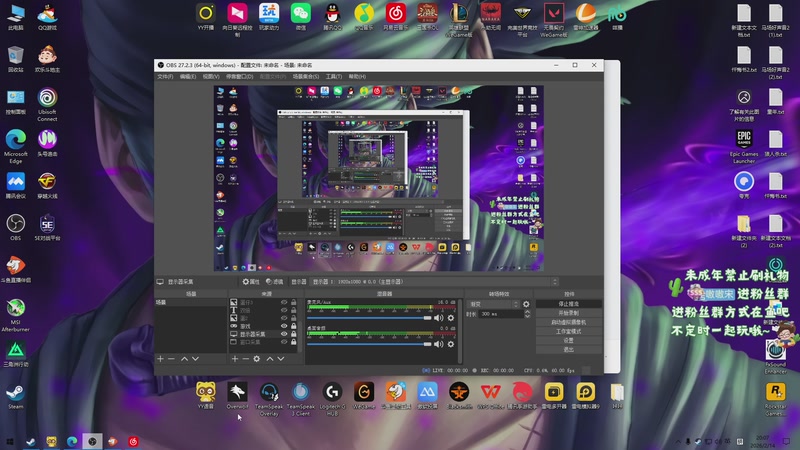800x450 pixels.
Task: Add a new source with plus icon
Action: (x=235, y=359)
